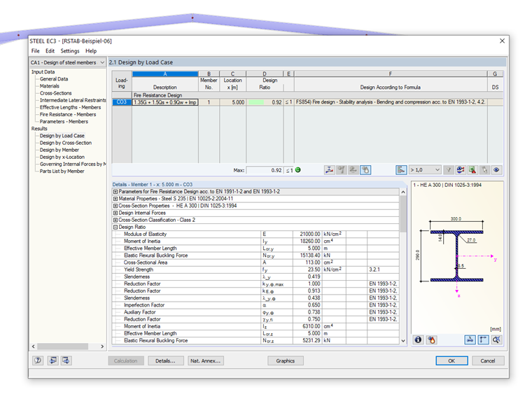Click the navigator scroll right arrow

[102, 346]
